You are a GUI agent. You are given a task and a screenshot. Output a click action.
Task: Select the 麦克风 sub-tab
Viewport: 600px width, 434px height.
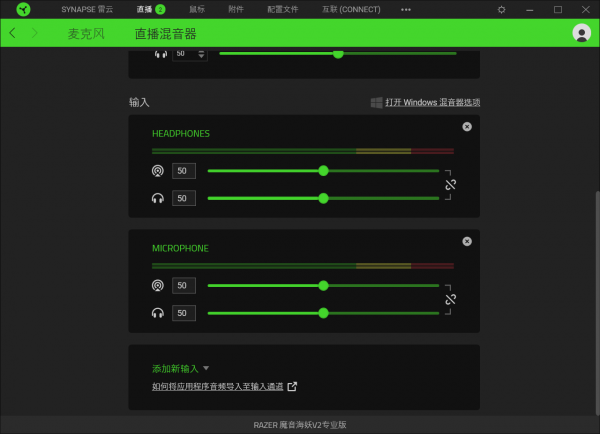(86, 34)
